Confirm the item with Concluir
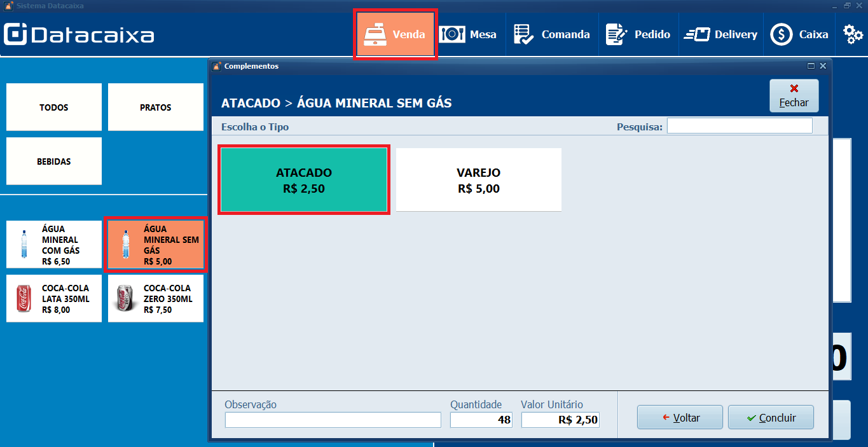Viewport: 868px width, 447px height. [x=771, y=416]
